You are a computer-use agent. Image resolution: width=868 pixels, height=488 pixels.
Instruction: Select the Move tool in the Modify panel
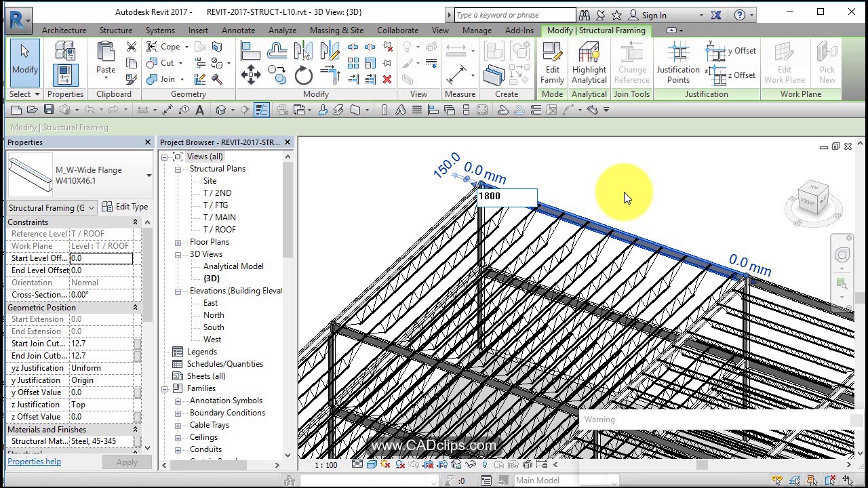251,75
